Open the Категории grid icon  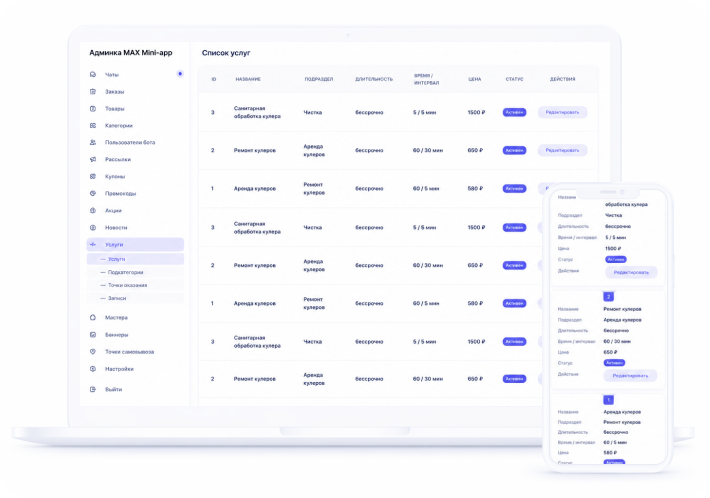pyautogui.click(x=93, y=125)
